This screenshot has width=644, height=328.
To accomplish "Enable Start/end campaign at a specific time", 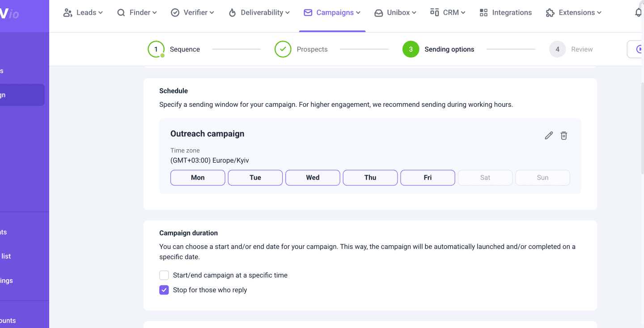I will tap(164, 275).
